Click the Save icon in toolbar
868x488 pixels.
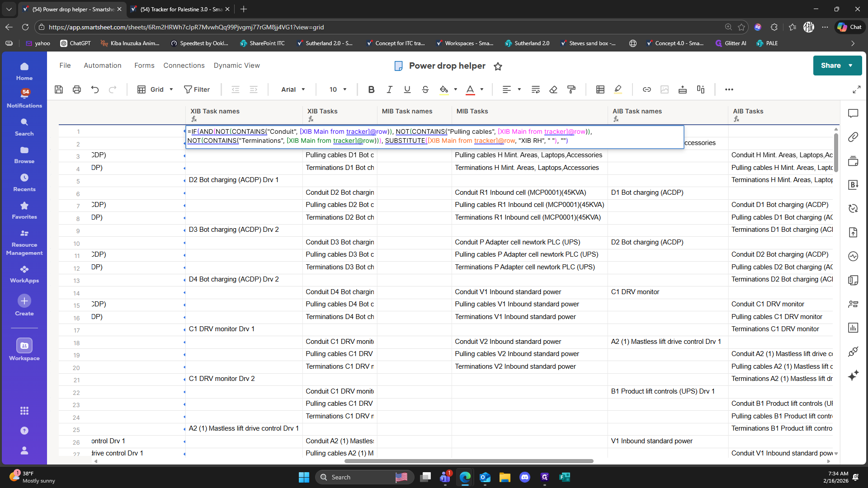(x=59, y=89)
